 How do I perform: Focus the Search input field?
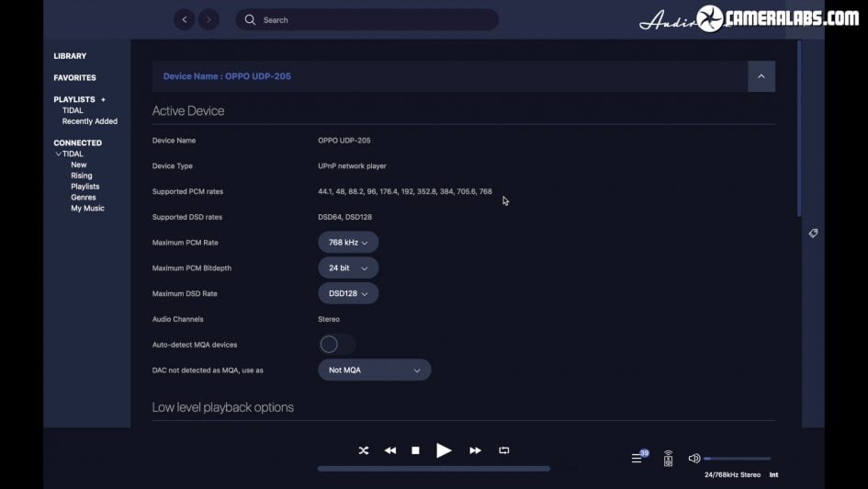coord(367,20)
